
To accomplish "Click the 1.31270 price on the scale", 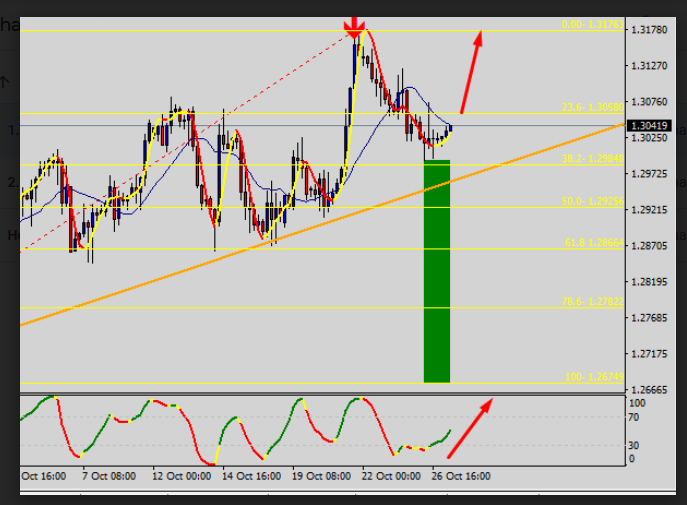I will (x=650, y=66).
